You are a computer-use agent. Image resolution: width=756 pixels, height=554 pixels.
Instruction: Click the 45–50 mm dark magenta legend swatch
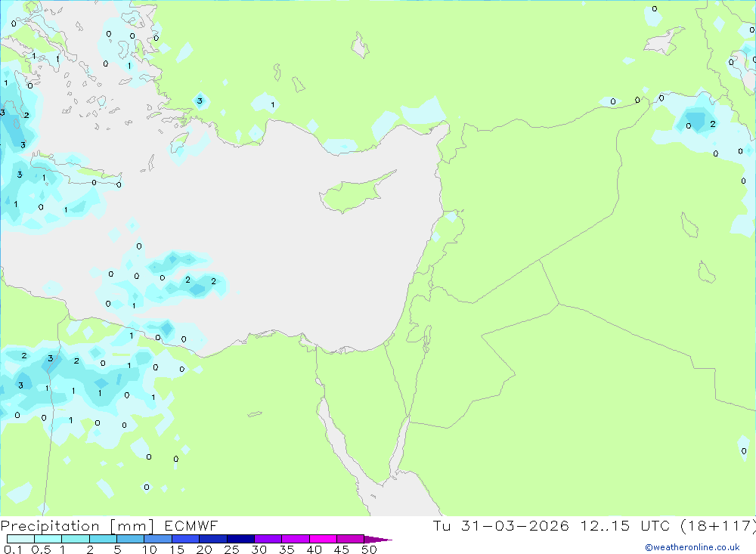point(350,539)
